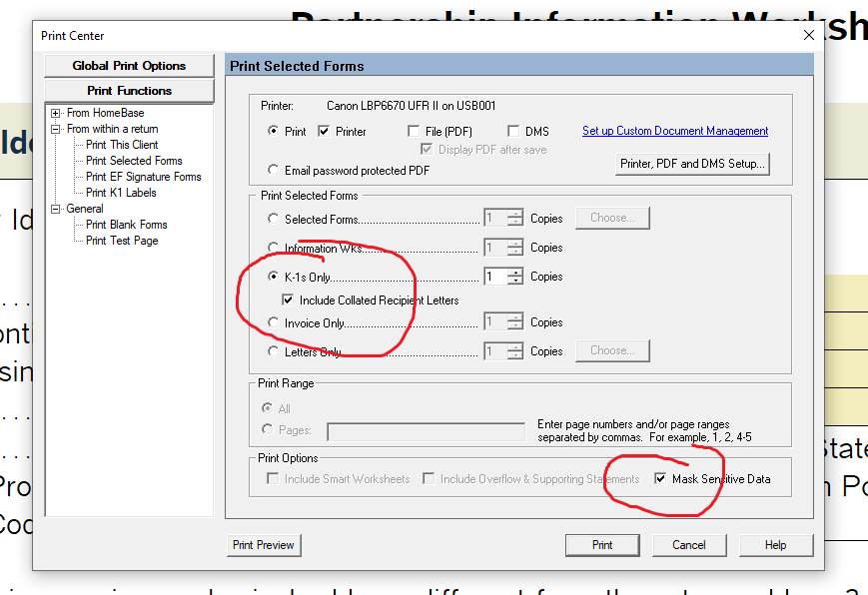
Task: Open Set up Custom Document Management link
Action: tap(675, 131)
